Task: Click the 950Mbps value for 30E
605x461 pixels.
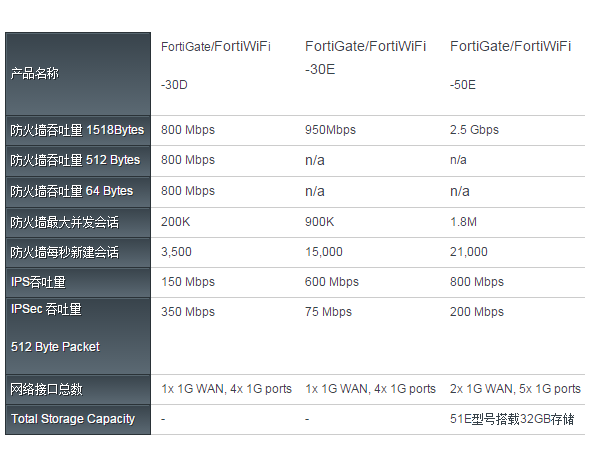Action: coord(330,130)
